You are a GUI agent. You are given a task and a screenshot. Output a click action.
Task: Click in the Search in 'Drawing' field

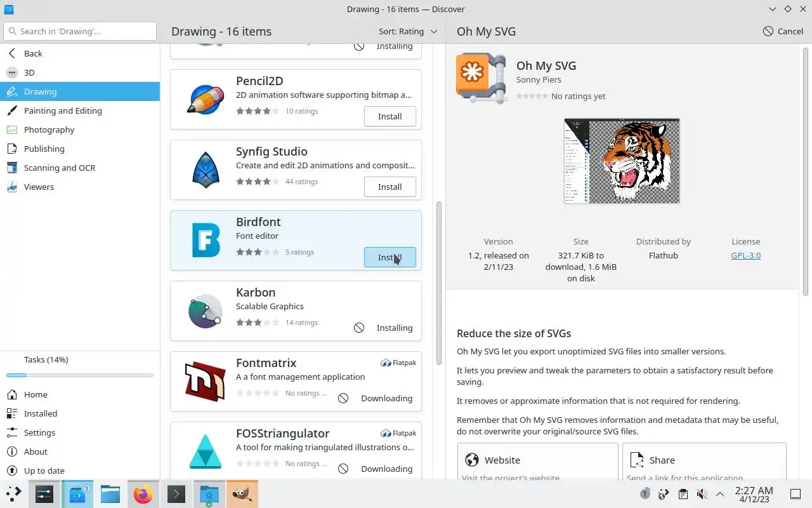(x=80, y=31)
